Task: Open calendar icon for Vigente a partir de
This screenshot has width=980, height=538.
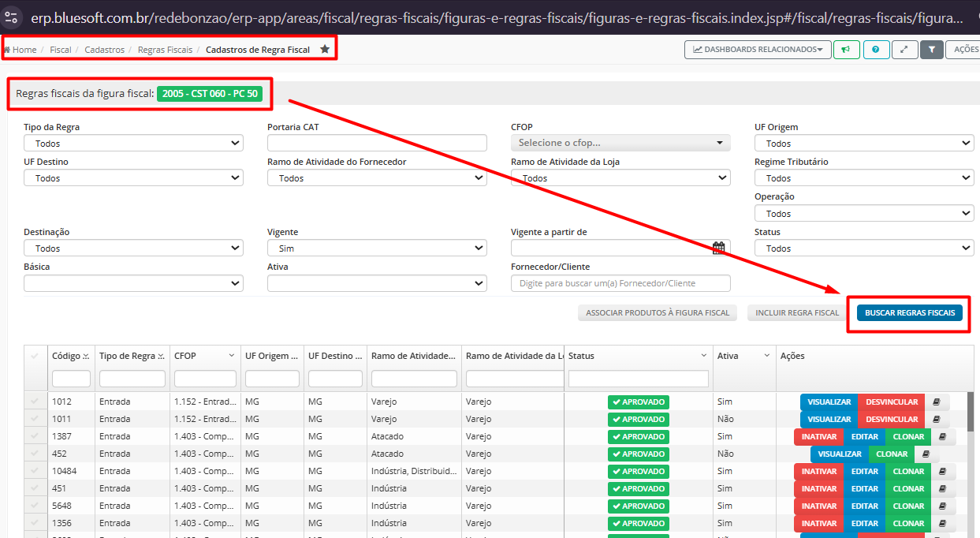Action: click(718, 248)
